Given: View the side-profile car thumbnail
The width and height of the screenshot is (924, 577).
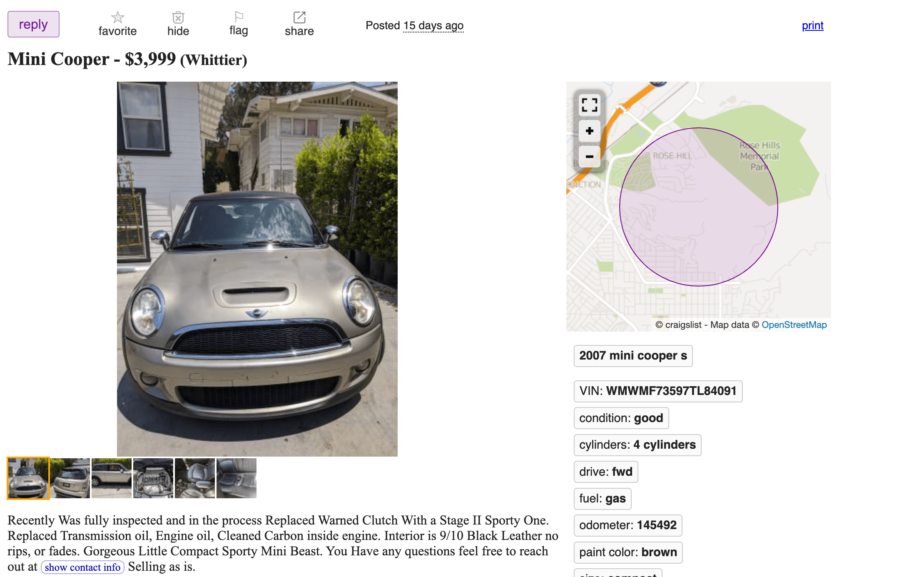Looking at the screenshot, I should (112, 478).
